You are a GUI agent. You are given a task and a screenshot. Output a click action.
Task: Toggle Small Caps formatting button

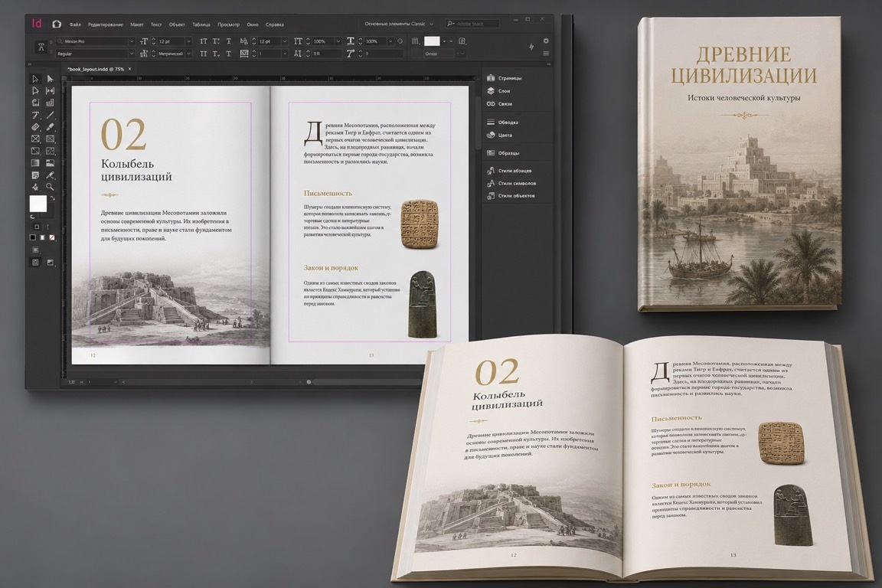point(203,54)
